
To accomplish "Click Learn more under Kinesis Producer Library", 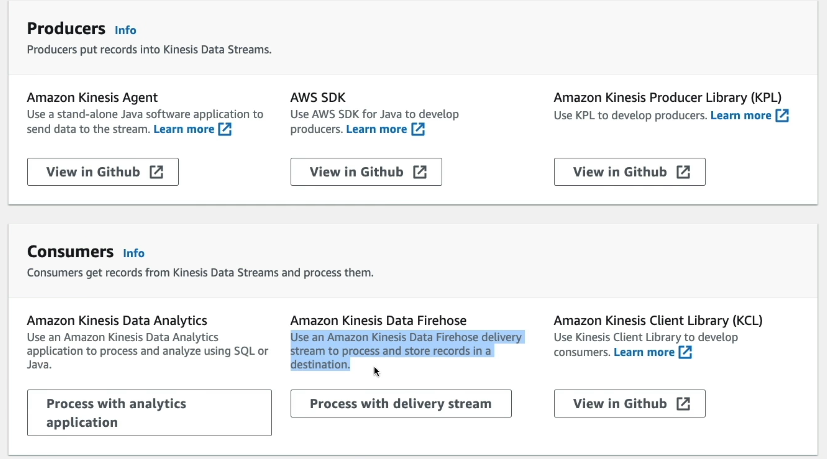I will (741, 116).
